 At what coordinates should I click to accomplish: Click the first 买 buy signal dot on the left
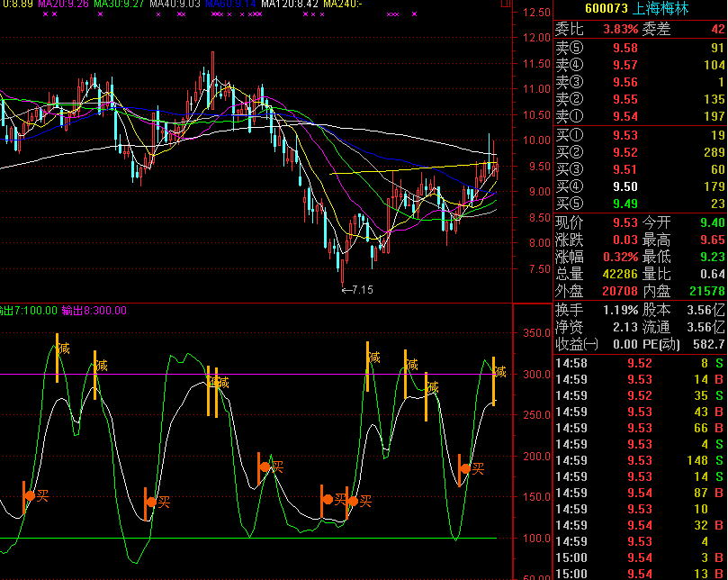point(30,495)
